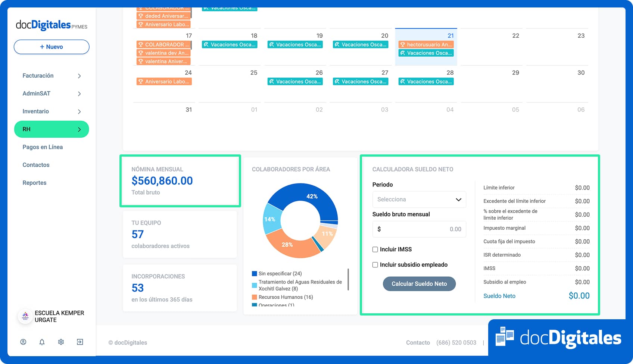Click the (686) 520 0503 phone number
633x364 pixels.
pos(456,342)
